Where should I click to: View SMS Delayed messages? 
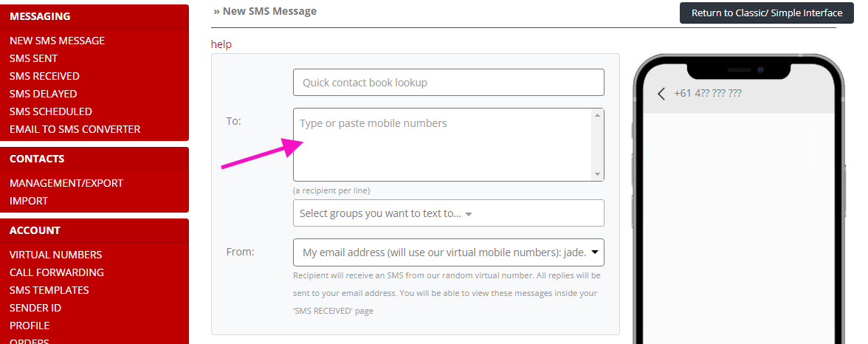point(43,94)
